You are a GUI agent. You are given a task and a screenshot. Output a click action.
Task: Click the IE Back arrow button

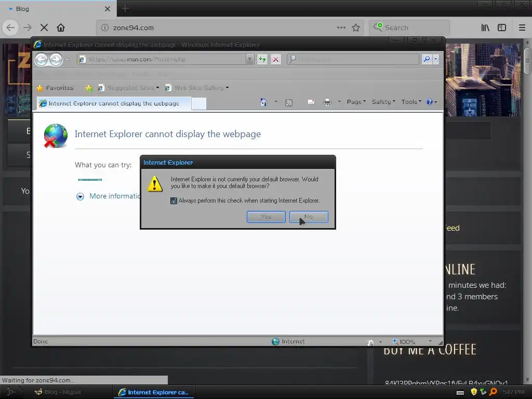point(42,60)
